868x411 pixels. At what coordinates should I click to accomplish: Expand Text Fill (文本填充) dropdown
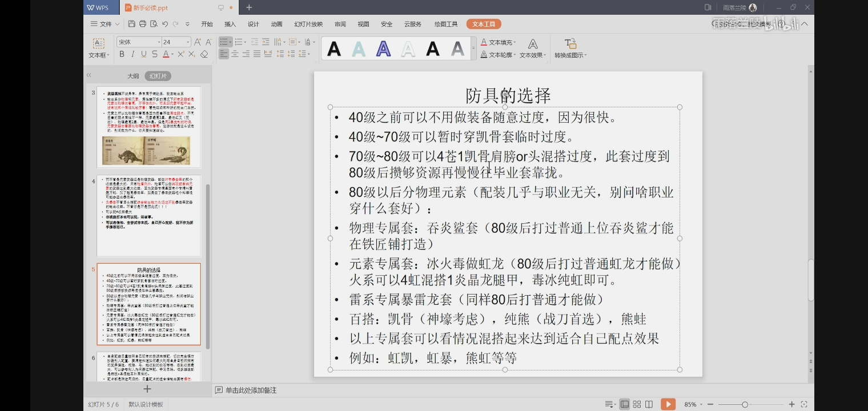point(515,42)
